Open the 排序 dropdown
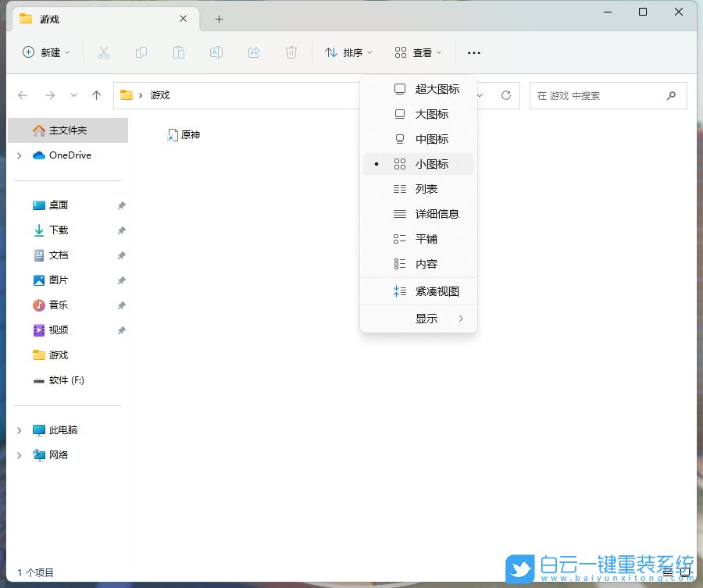The image size is (703, 588). [347, 52]
